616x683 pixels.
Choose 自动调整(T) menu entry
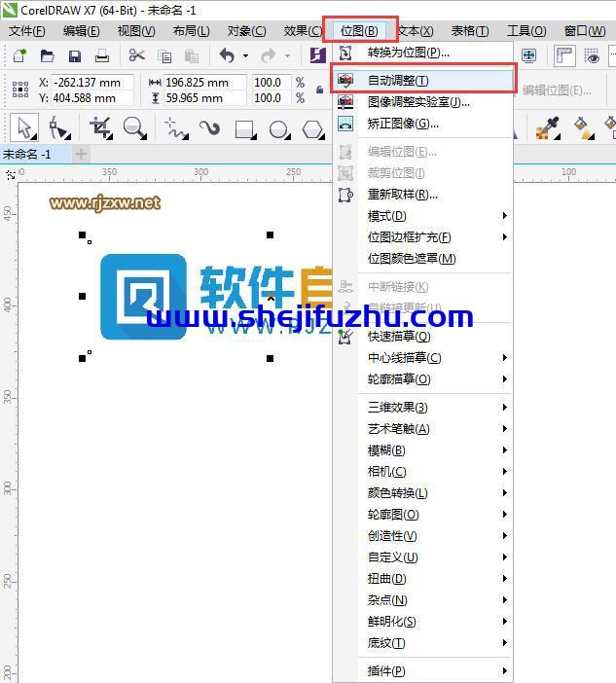(x=422, y=80)
